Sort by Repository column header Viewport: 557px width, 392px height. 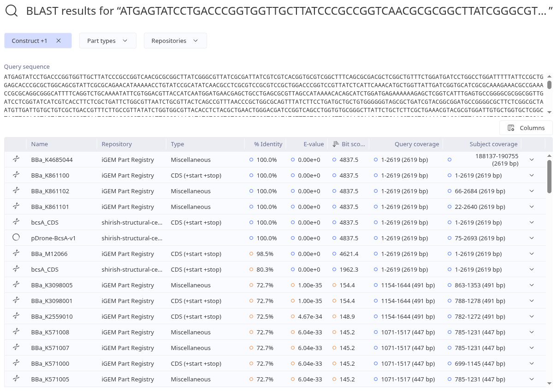(117, 144)
